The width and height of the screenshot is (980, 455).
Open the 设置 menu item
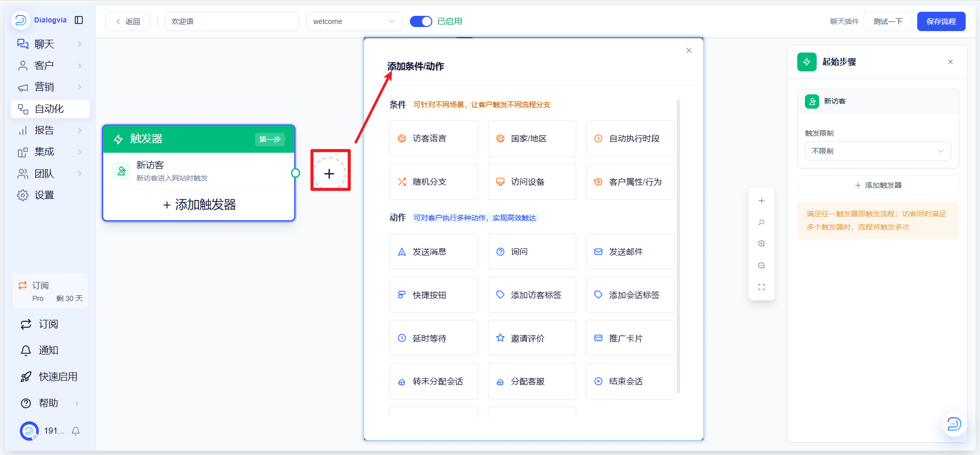point(50,195)
